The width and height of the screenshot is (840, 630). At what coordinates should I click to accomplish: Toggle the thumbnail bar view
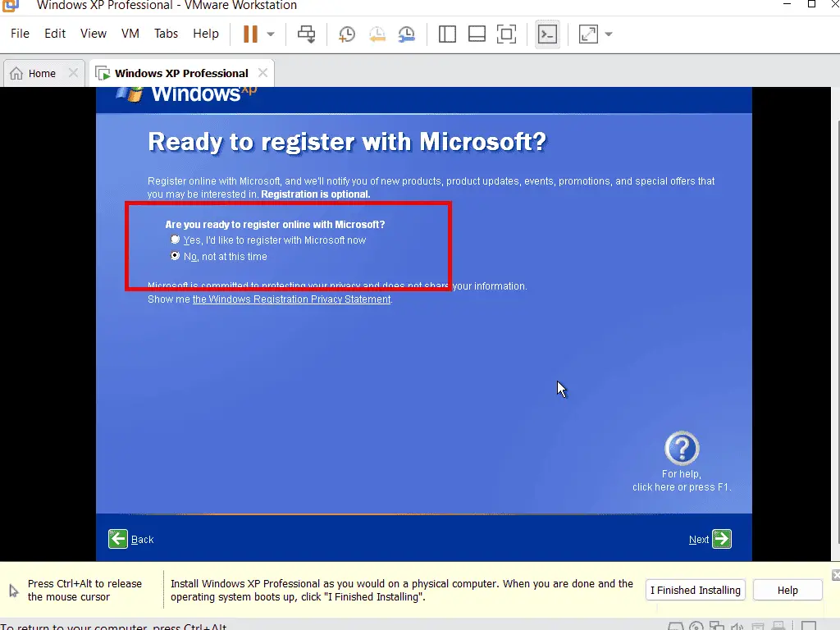[477, 34]
